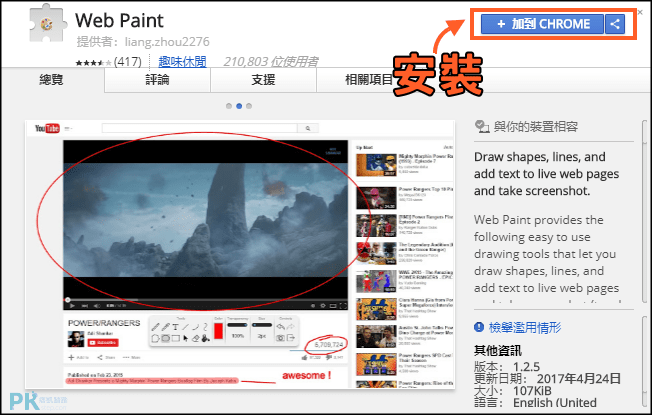Close the extension detail overlay

click(640, 12)
